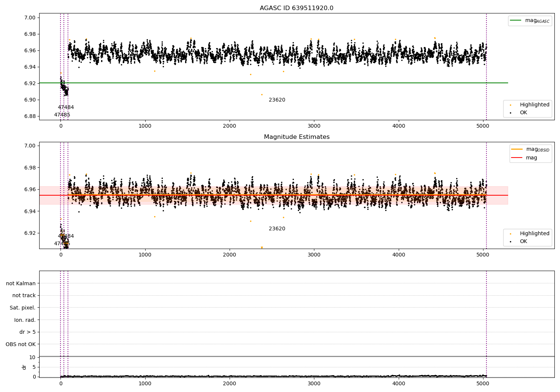Viewport: 560px width, 392px height.
Task: Click red line sample beside 'mag' legend entry
Action: tap(517, 158)
